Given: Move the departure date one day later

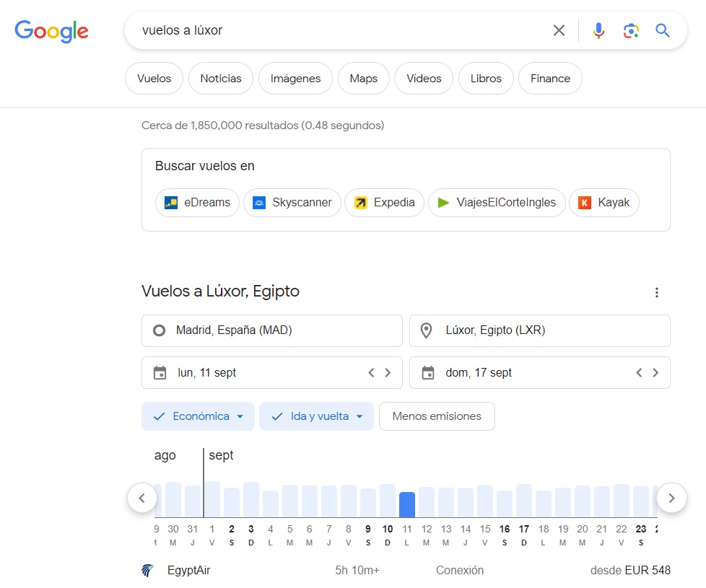Looking at the screenshot, I should (388, 372).
